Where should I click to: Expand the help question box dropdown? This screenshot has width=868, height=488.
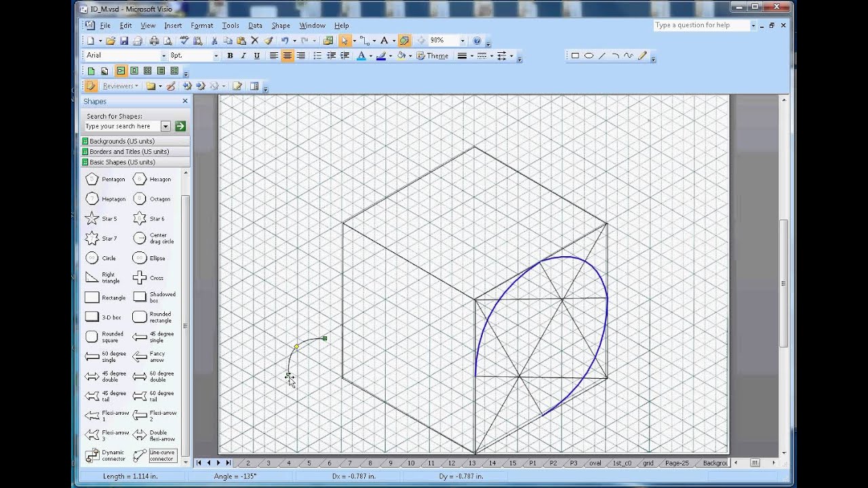click(753, 25)
